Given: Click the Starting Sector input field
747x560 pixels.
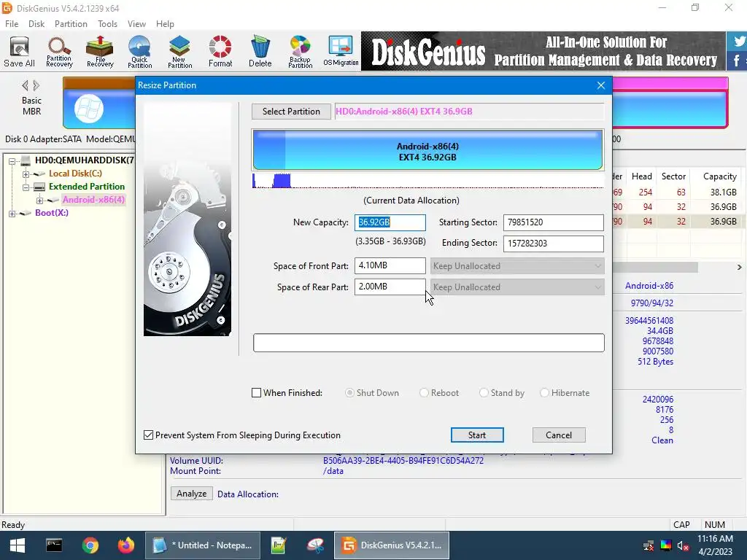Looking at the screenshot, I should click(x=553, y=222).
